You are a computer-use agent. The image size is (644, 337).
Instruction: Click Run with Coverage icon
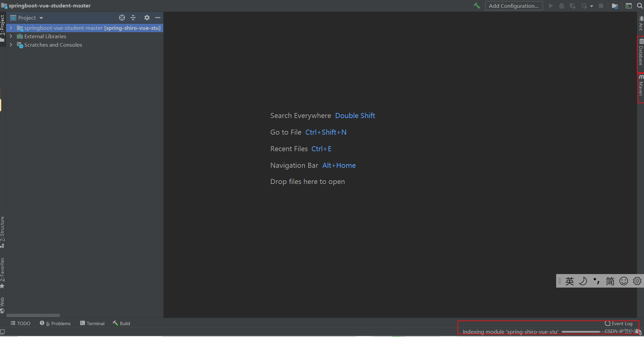tap(572, 6)
